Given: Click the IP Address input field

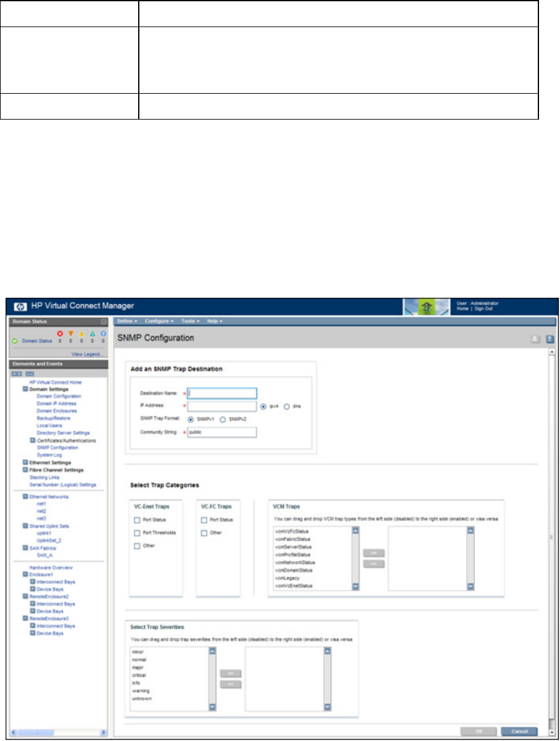Looking at the screenshot, I should [222, 406].
